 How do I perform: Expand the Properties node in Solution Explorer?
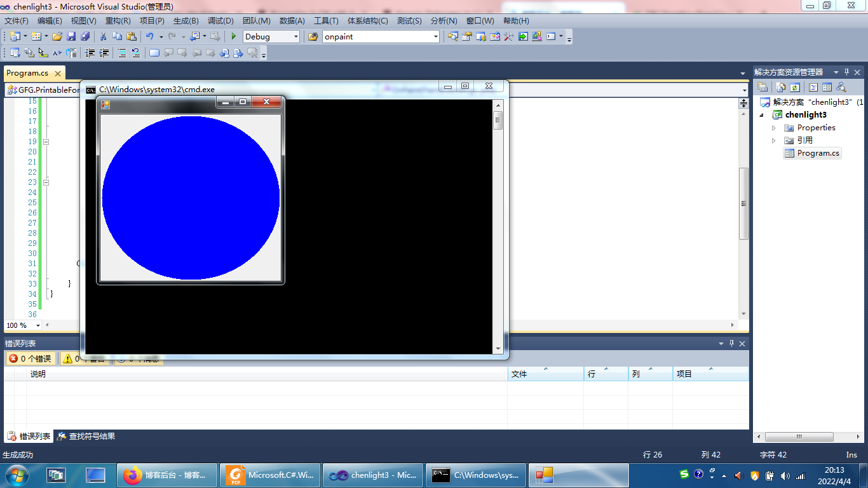point(773,128)
